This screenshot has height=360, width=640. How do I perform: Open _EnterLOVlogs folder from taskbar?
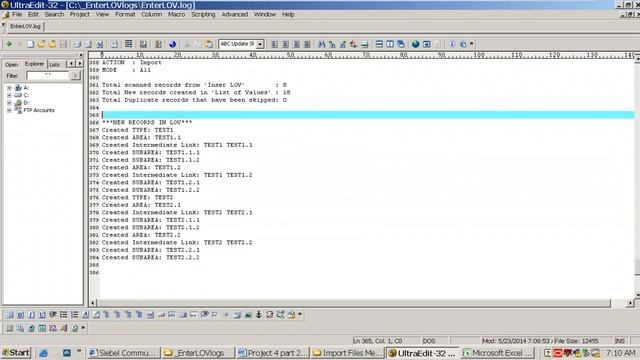click(x=198, y=353)
